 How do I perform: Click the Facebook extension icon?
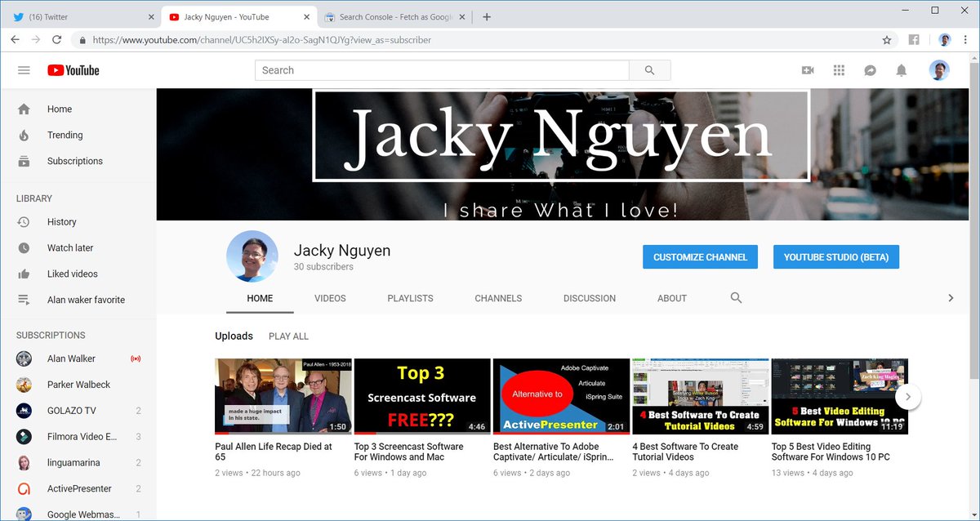915,39
